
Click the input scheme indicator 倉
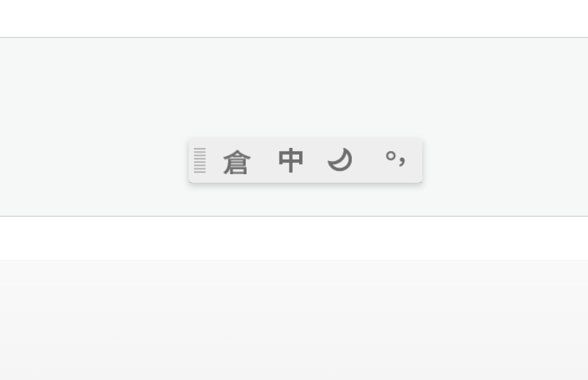(x=237, y=162)
